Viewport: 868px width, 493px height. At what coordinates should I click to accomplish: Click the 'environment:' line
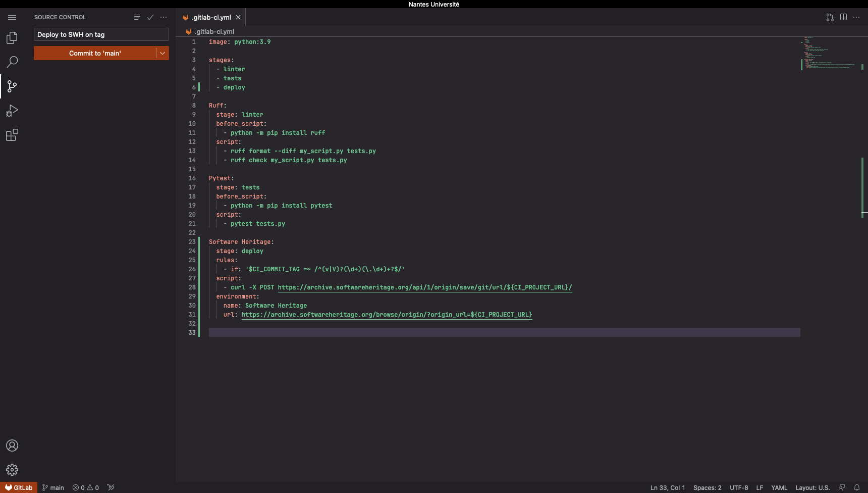coord(238,297)
